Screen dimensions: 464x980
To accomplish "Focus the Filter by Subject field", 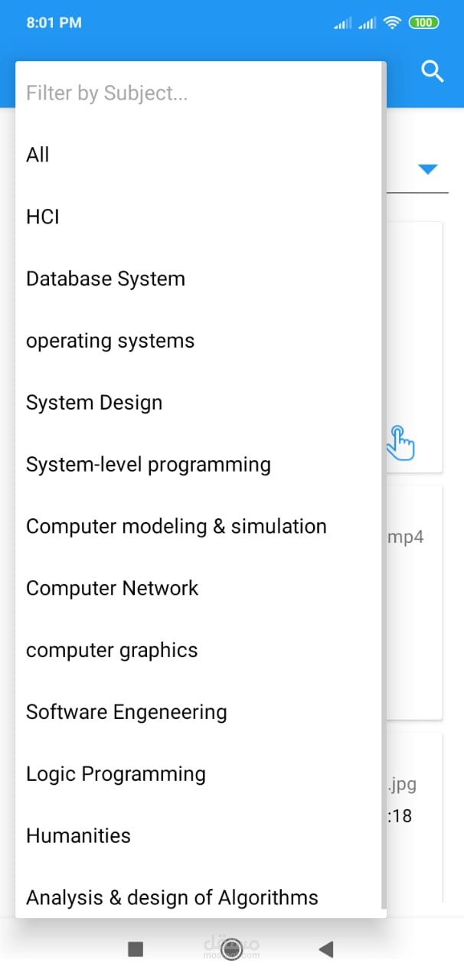I will 199,93.
